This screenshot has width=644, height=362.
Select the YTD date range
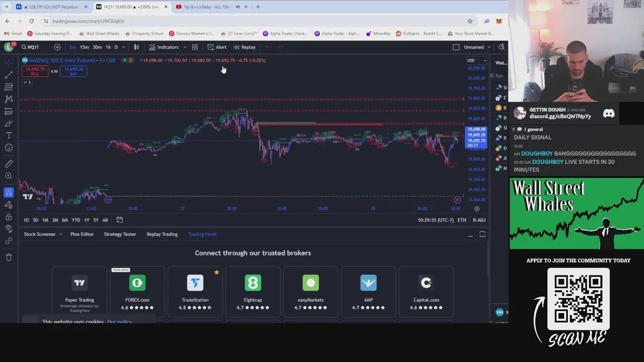[75, 220]
